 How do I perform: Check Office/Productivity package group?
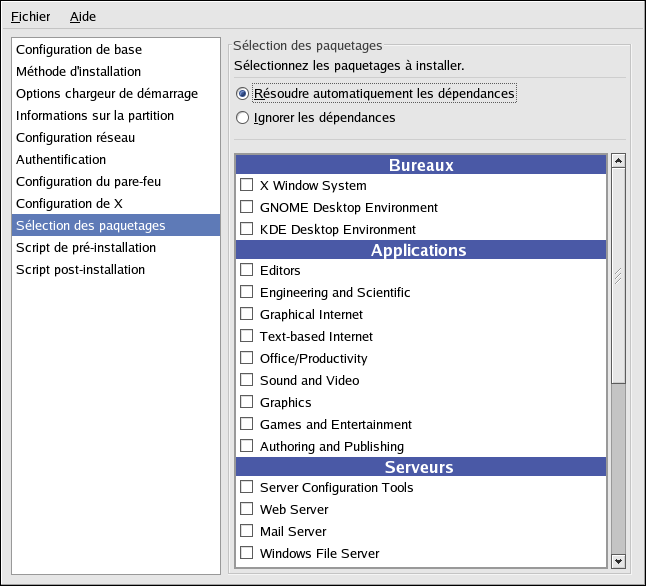pos(246,357)
